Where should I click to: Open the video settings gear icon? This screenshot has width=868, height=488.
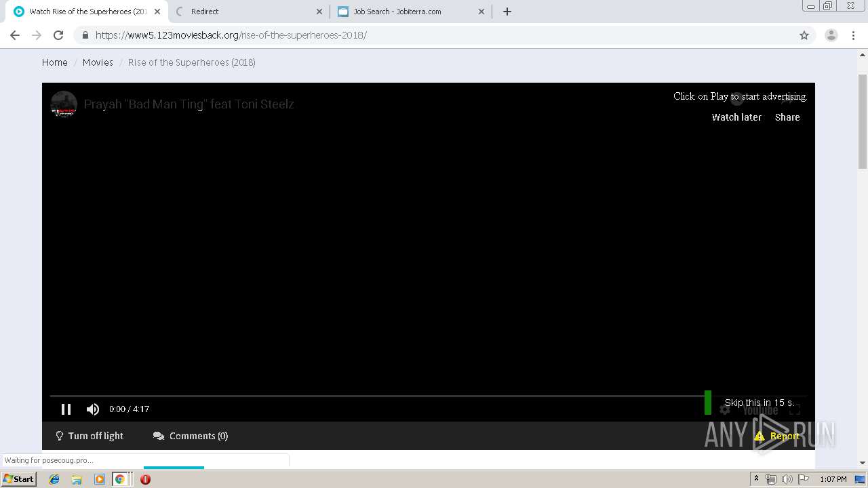[725, 409]
